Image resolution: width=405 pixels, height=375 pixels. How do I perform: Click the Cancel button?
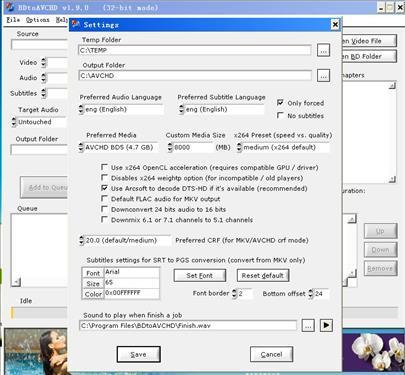271,354
